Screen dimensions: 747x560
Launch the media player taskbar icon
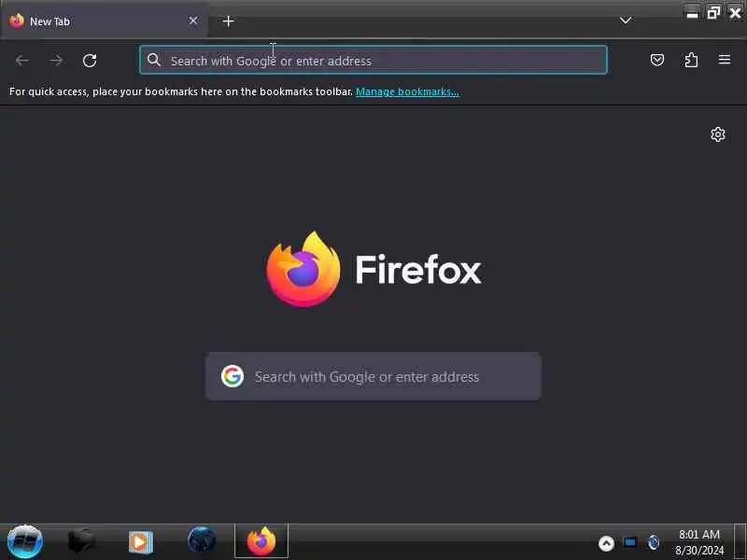click(x=141, y=542)
